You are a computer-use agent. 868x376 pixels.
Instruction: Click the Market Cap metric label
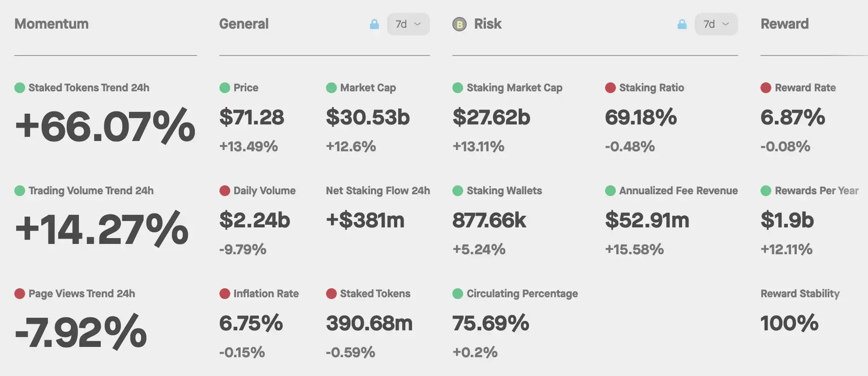point(368,88)
